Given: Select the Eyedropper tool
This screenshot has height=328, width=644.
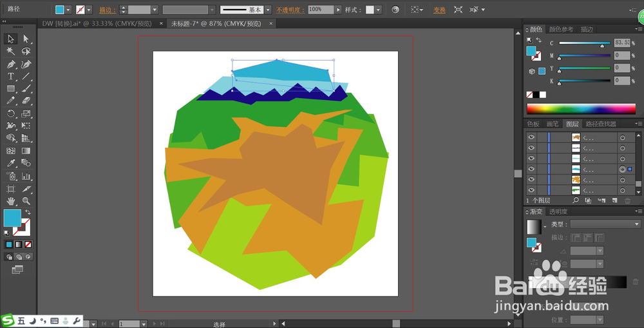Looking at the screenshot, I should click(11, 163).
